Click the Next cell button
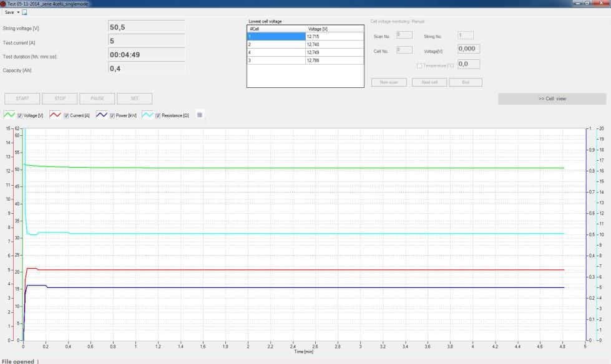Viewport: 611px width, 364px height. 429,82
